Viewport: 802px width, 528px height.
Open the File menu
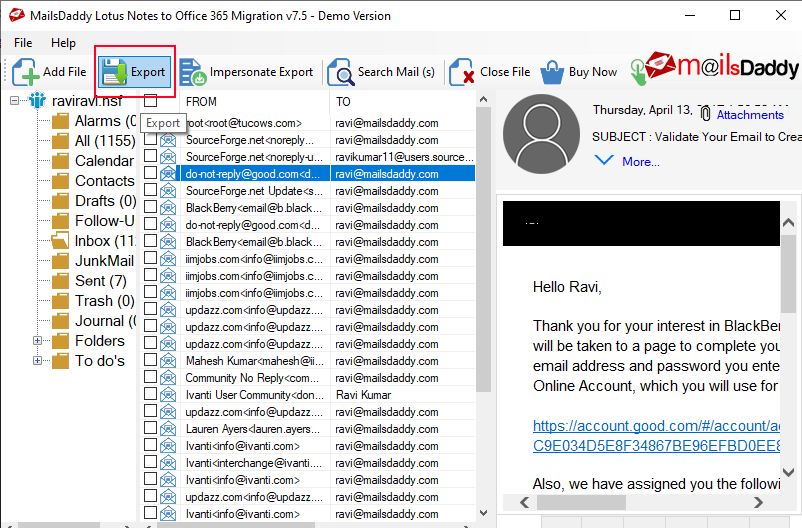click(x=23, y=43)
